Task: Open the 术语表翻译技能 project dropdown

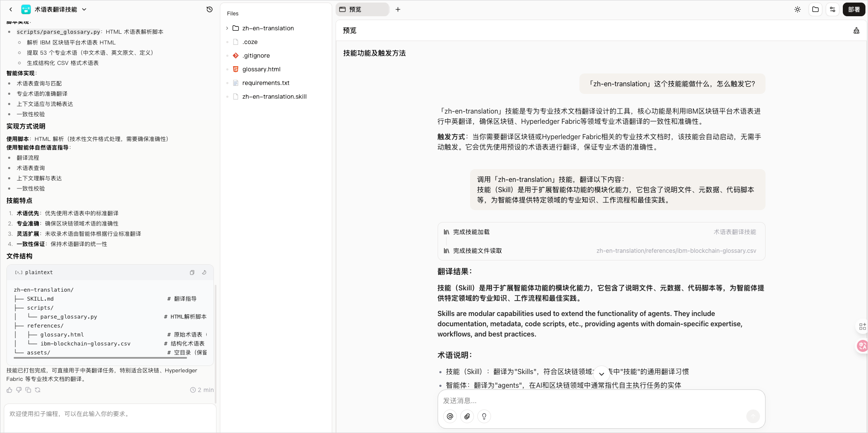Action: (85, 9)
